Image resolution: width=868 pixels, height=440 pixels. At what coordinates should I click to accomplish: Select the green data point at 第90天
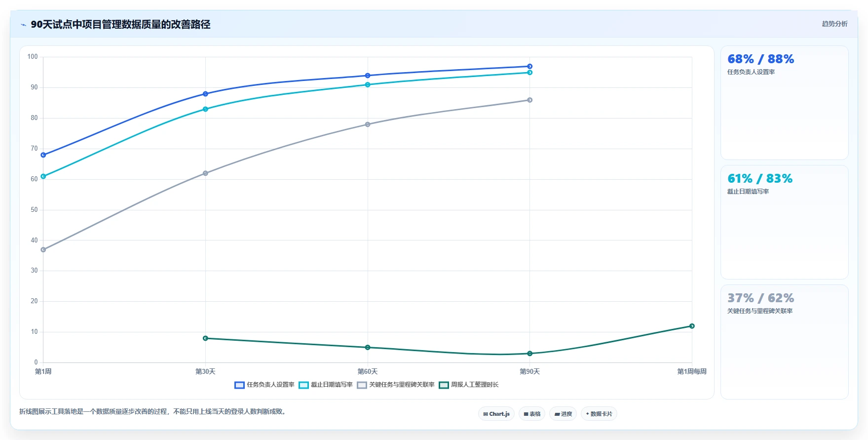coord(529,354)
